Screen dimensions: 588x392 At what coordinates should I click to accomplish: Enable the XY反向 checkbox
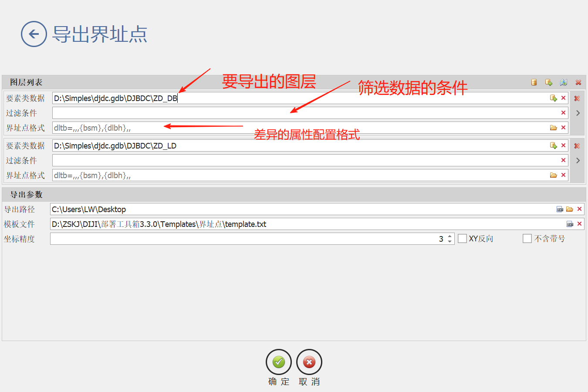point(462,238)
